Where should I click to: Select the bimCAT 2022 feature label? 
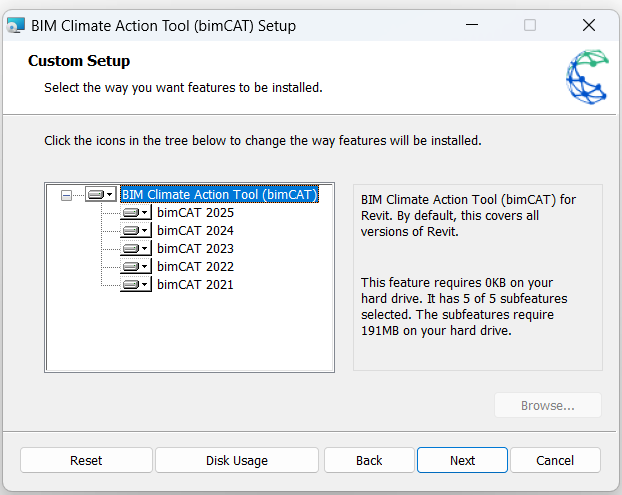tap(195, 267)
